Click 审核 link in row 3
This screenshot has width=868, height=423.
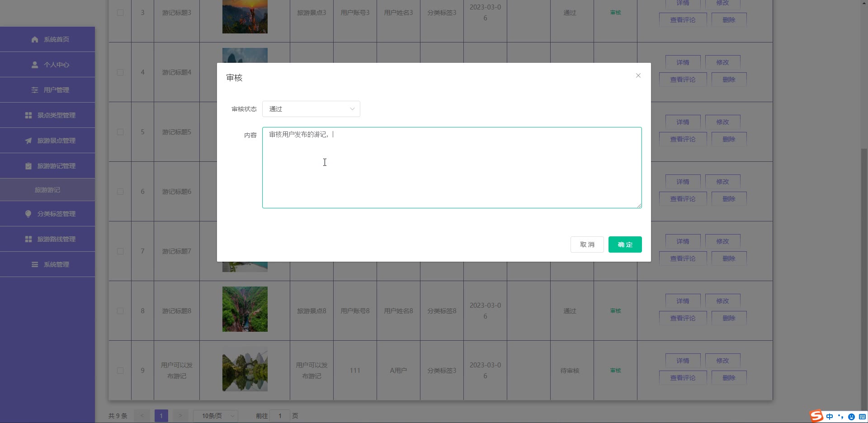click(x=615, y=13)
